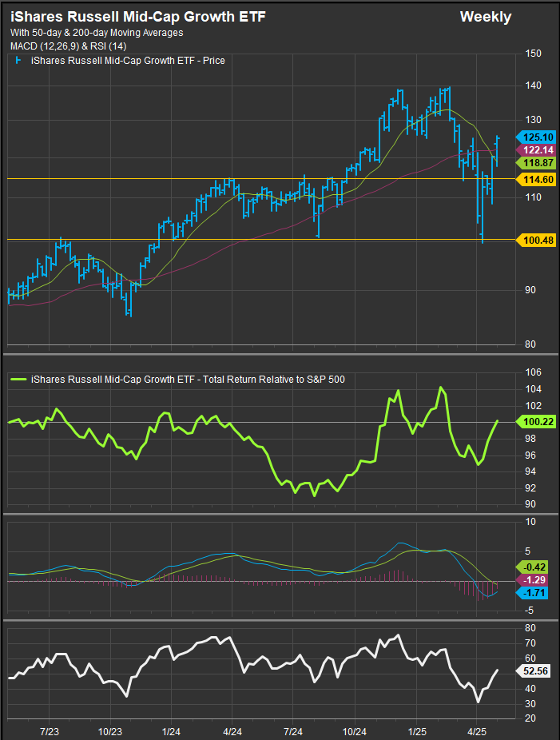Click the 106 relative return axis label
Image resolution: width=560 pixels, height=740 pixels.
pos(534,372)
